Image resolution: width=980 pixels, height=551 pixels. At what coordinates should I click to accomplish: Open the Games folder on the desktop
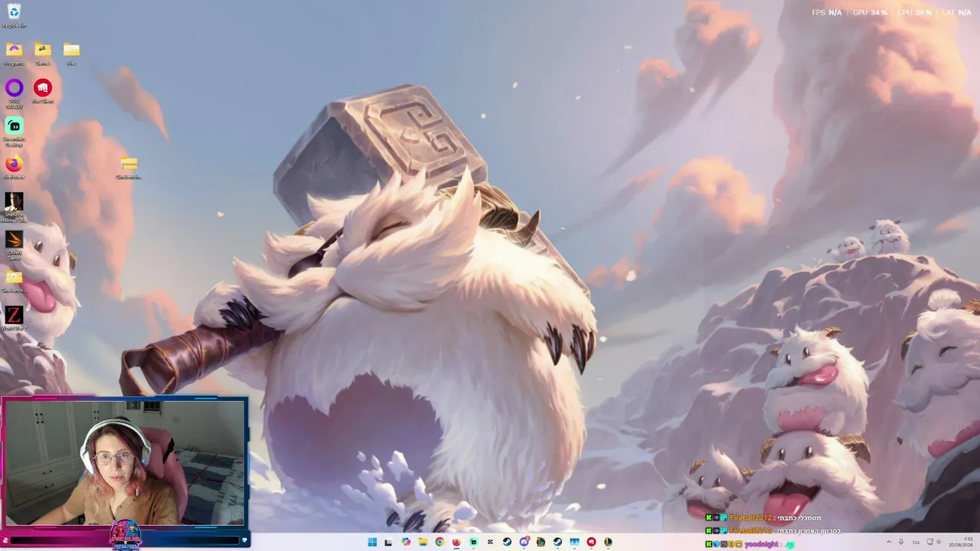click(43, 54)
